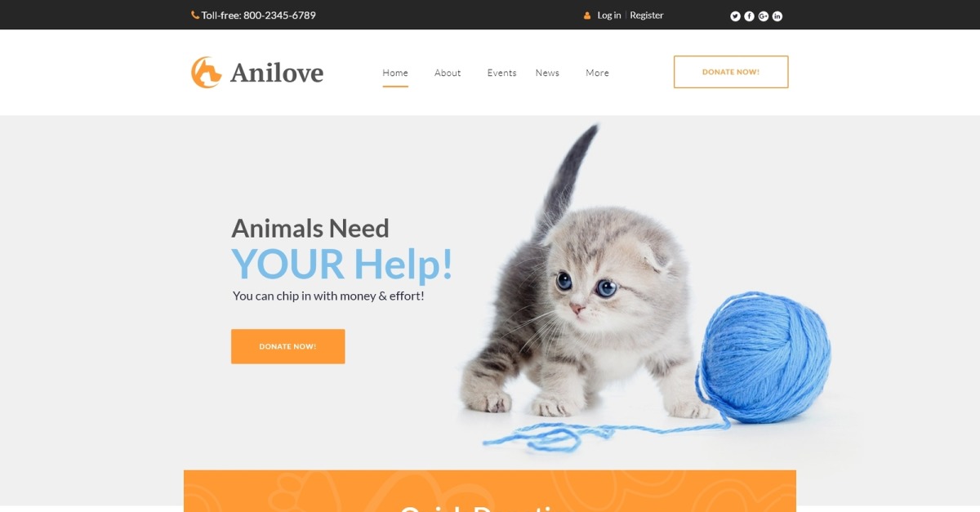Expand the More menu
This screenshot has height=512, width=980.
(597, 73)
